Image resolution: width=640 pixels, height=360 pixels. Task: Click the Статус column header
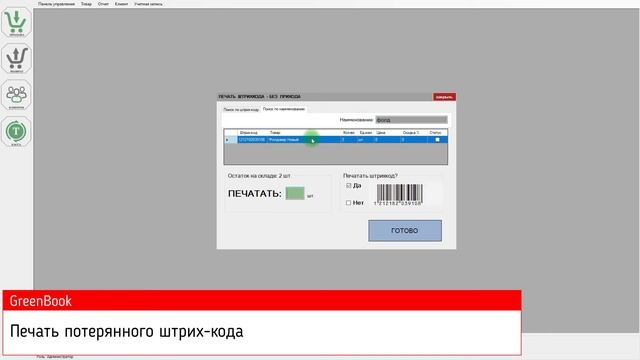(x=437, y=133)
